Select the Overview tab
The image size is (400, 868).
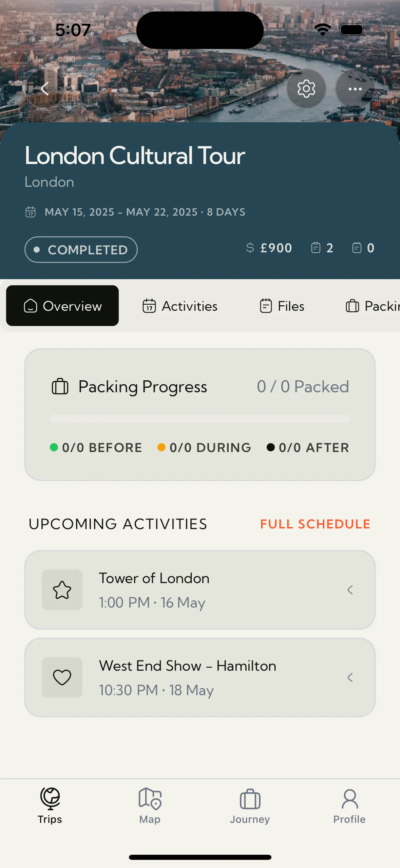[x=62, y=306]
